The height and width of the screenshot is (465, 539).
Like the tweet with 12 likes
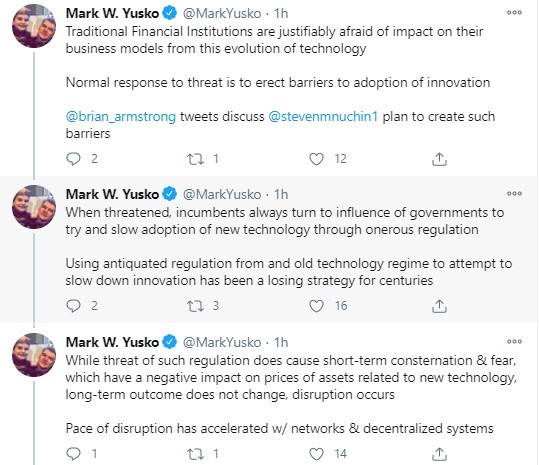tap(316, 159)
